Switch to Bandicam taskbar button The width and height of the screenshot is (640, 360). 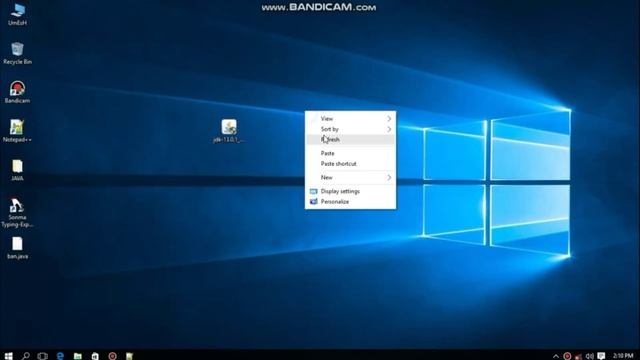click(112, 356)
